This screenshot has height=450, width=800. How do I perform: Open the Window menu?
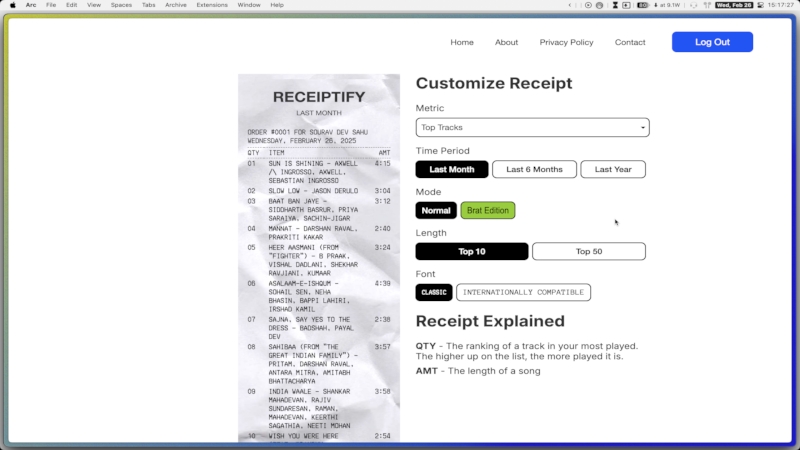[249, 5]
